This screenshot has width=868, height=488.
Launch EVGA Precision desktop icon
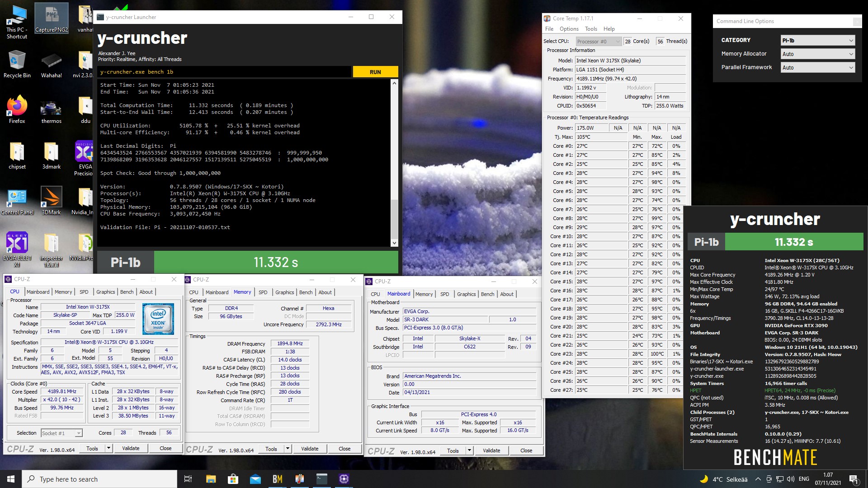[84, 157]
